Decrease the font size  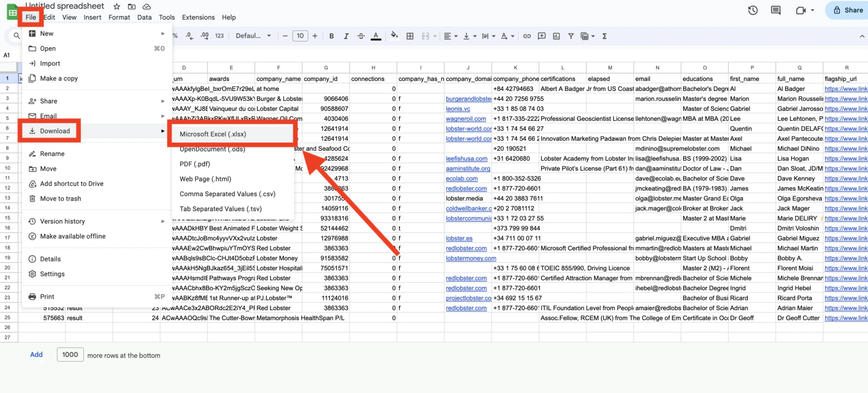pos(285,36)
